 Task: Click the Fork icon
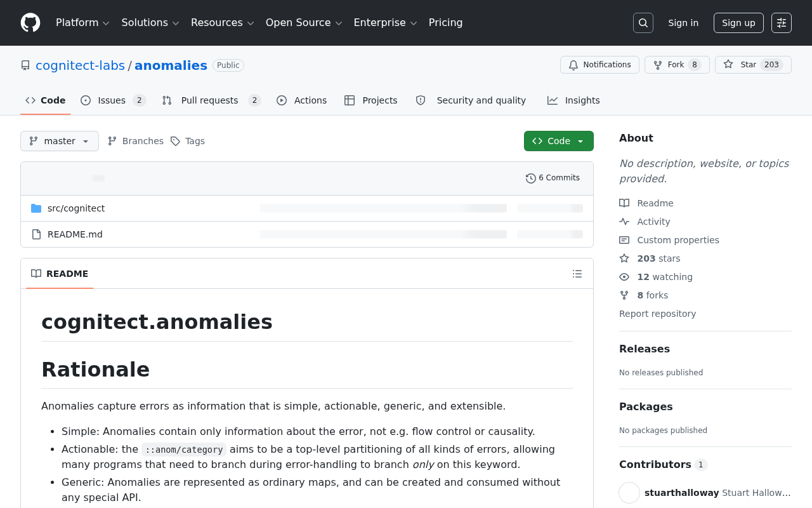658,65
